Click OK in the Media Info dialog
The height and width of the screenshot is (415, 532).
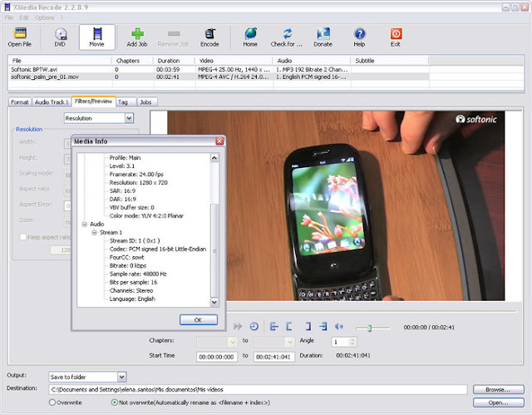199,319
